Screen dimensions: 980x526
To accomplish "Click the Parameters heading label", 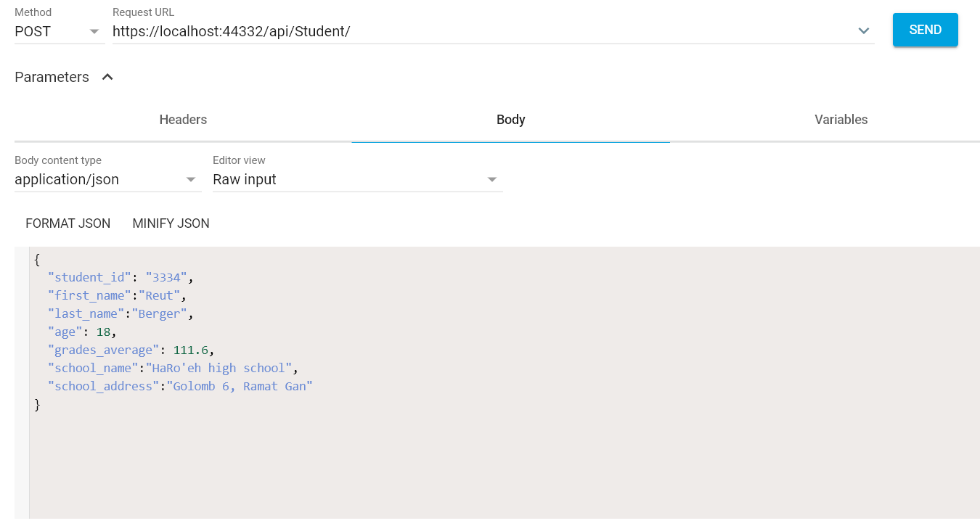I will click(52, 77).
